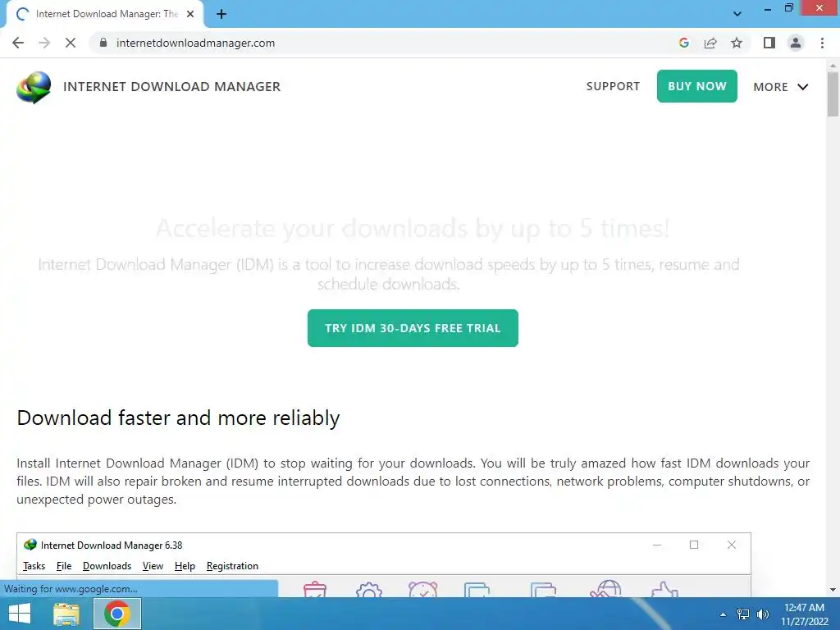Open the Chrome side panel icon
Viewport: 840px width, 630px height.
tap(769, 43)
